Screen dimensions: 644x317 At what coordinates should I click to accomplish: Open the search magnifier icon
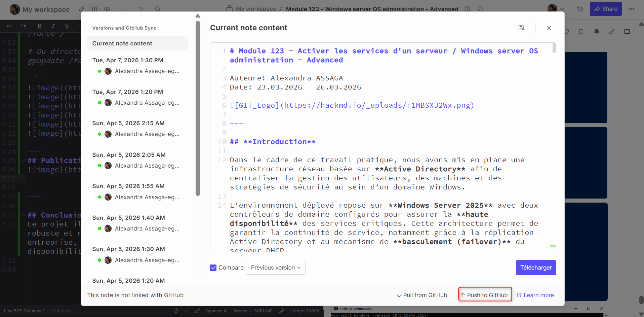point(158,9)
